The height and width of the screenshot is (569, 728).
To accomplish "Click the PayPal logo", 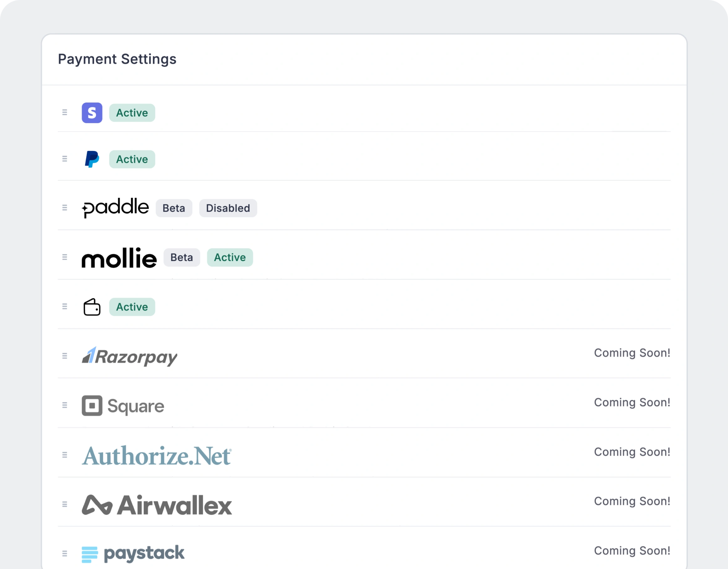I will (x=92, y=159).
